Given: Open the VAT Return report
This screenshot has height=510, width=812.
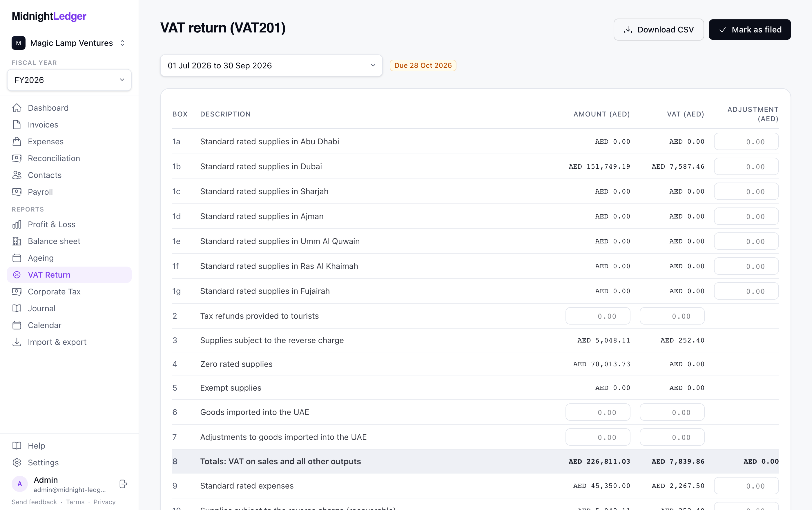Looking at the screenshot, I should click(x=69, y=275).
